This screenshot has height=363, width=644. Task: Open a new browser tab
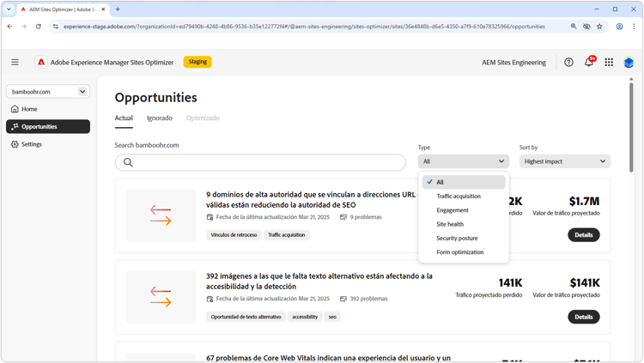[118, 9]
